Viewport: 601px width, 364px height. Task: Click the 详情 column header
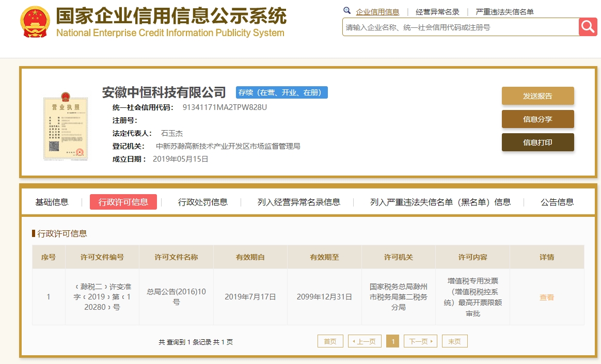click(547, 257)
